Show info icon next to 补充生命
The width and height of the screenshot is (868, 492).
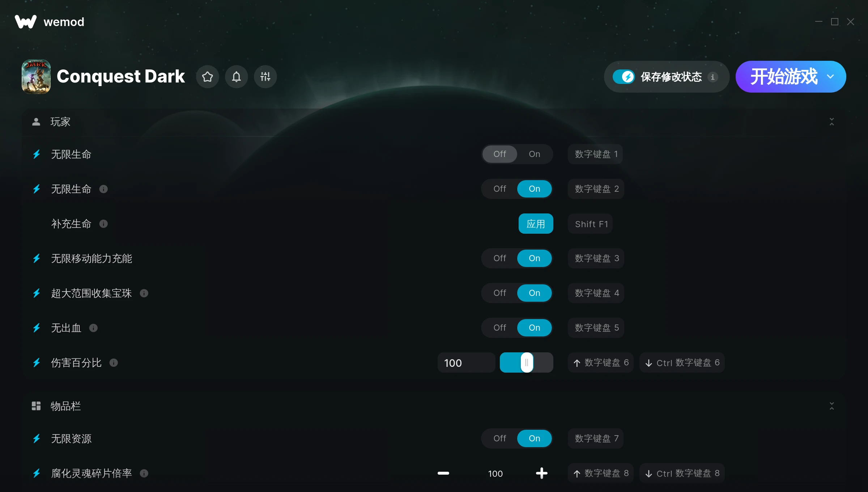103,224
